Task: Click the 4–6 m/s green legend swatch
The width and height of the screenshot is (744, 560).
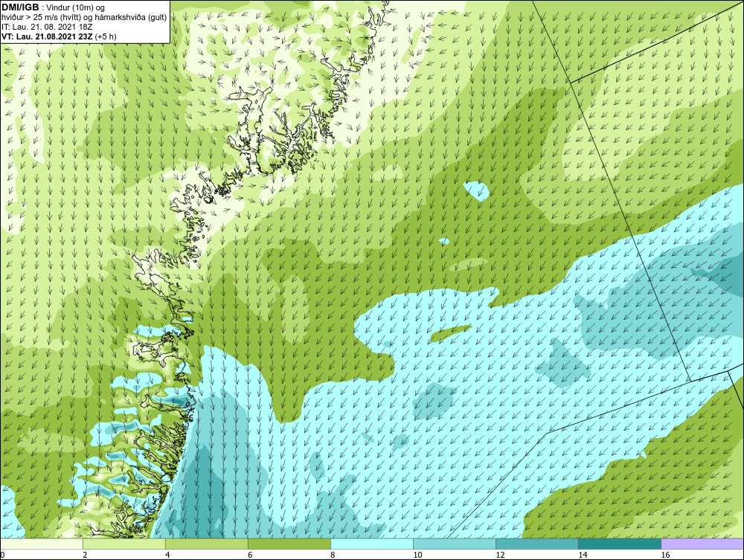Action: click(x=206, y=544)
